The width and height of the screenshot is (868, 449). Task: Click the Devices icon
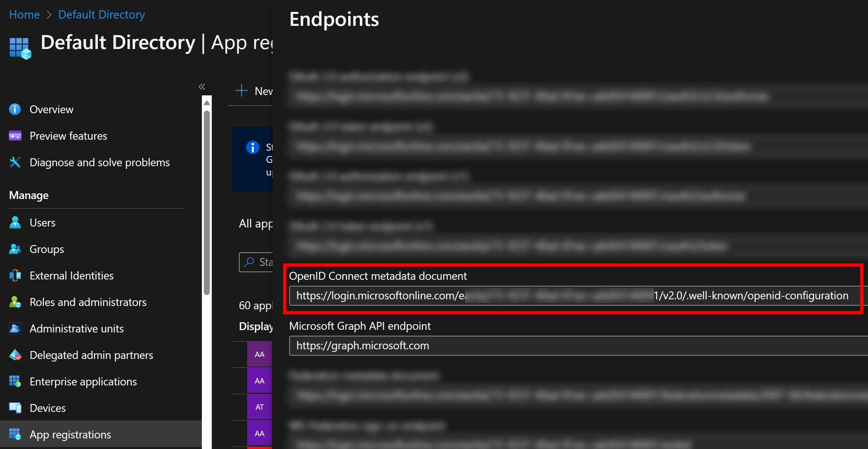(15, 408)
